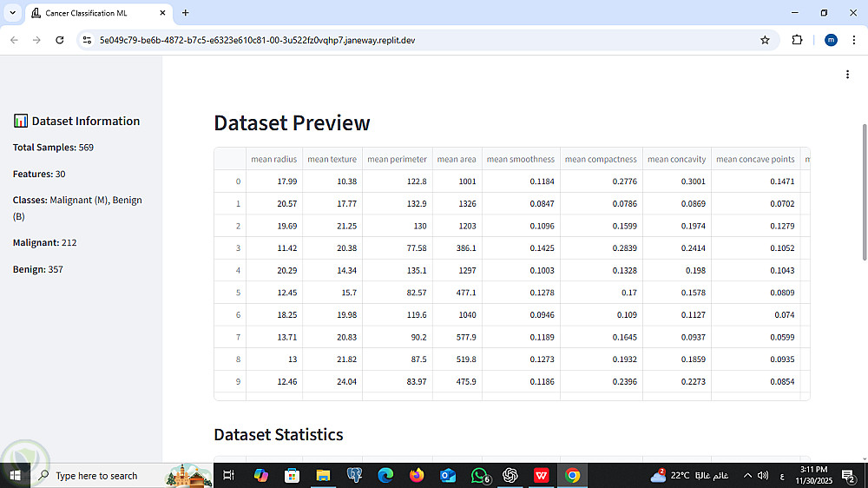868x488 pixels.
Task: Open WhatsApp from the taskbar
Action: click(479, 475)
